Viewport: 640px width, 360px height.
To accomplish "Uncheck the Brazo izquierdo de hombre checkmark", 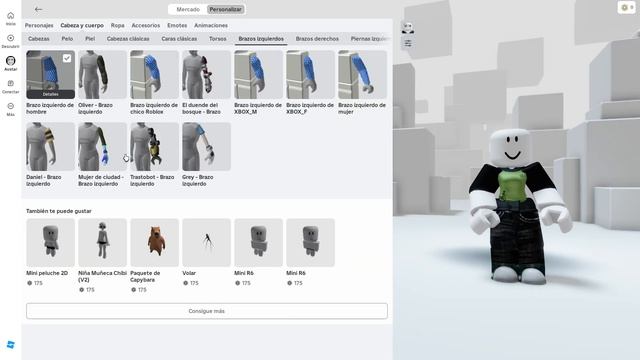I will click(x=67, y=58).
